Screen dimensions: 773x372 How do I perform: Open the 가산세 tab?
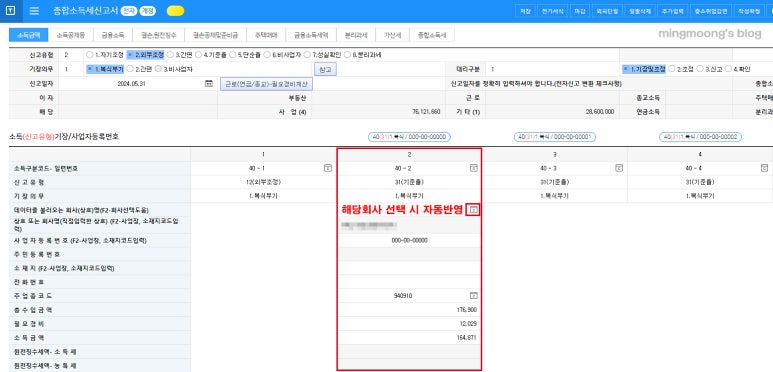(392, 35)
